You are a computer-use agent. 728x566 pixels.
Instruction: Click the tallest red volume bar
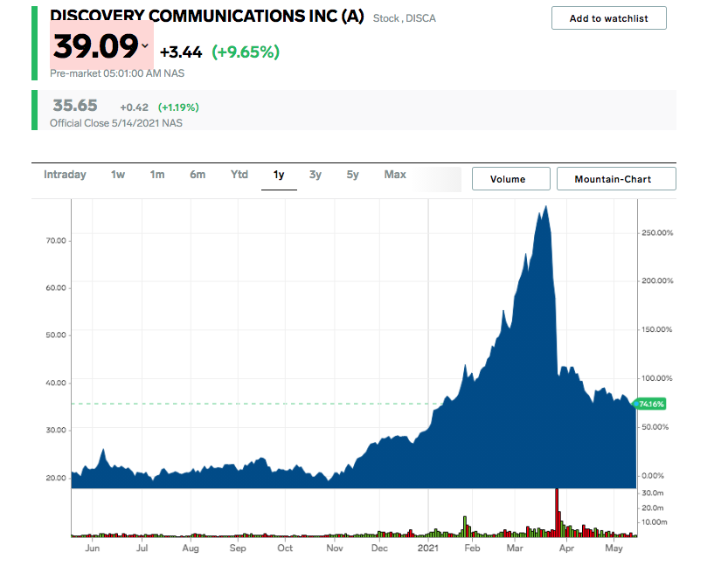point(557,513)
